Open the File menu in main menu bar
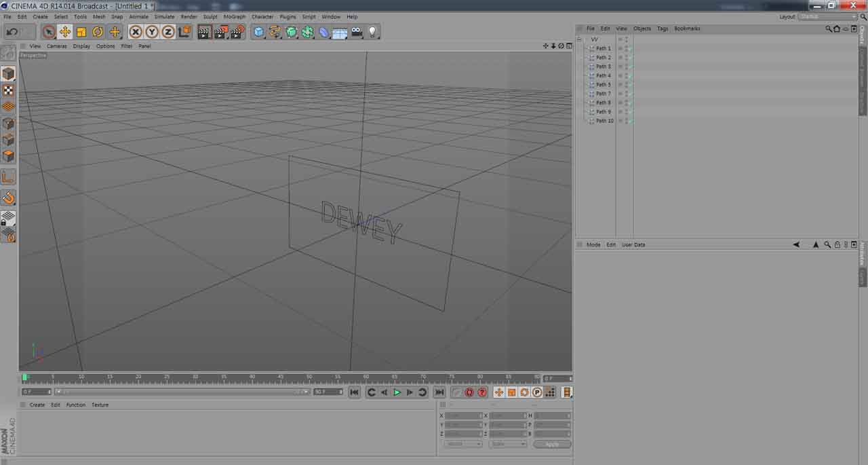The image size is (868, 465). 7,16
